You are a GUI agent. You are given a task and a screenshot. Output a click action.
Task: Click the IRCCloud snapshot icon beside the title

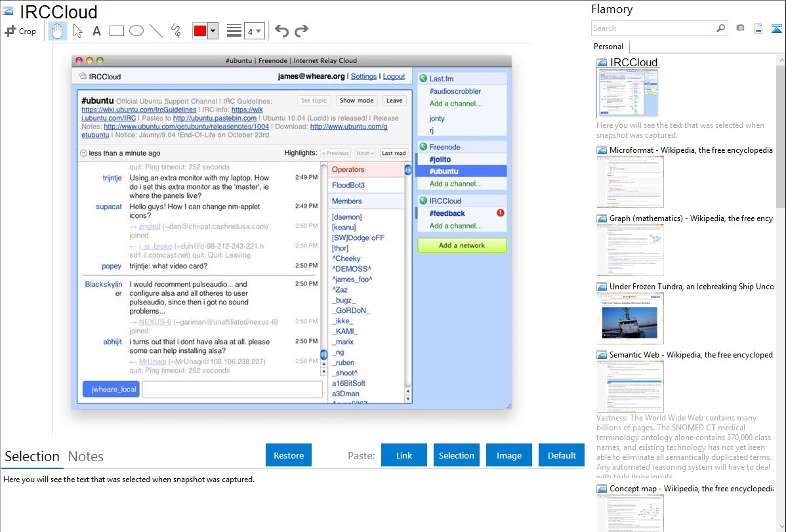point(8,11)
